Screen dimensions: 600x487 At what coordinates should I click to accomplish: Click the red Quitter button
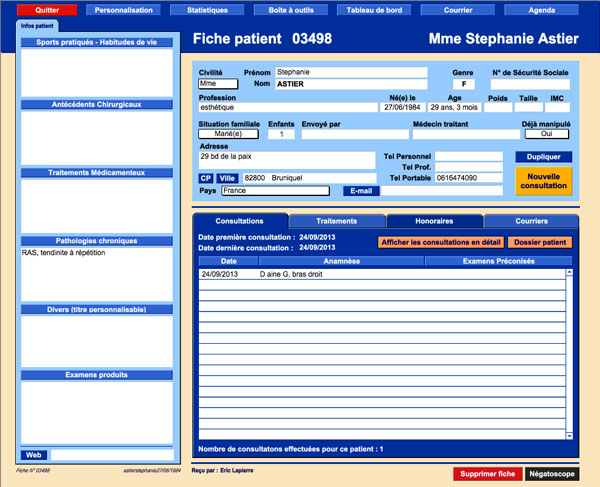47,9
